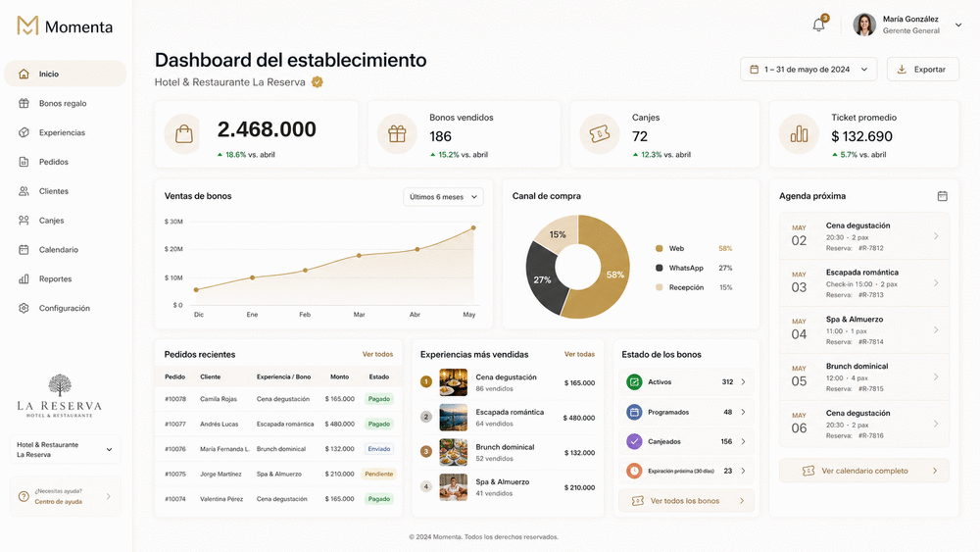
Task: Expand the Programados bonos row chevron
Action: point(743,412)
